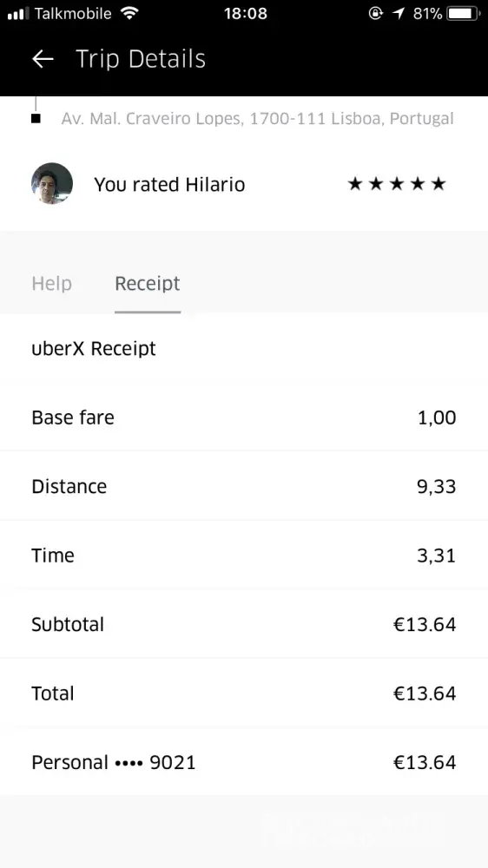Viewport: 488px width, 868px height.
Task: Select the Receipt tab
Action: point(148,284)
